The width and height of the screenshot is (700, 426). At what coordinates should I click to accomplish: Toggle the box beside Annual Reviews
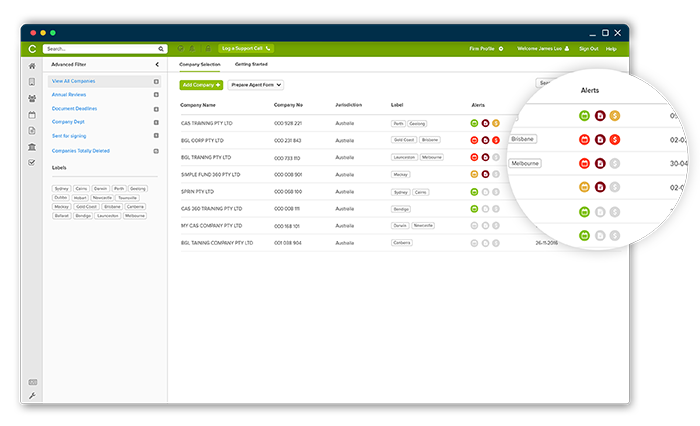point(156,95)
